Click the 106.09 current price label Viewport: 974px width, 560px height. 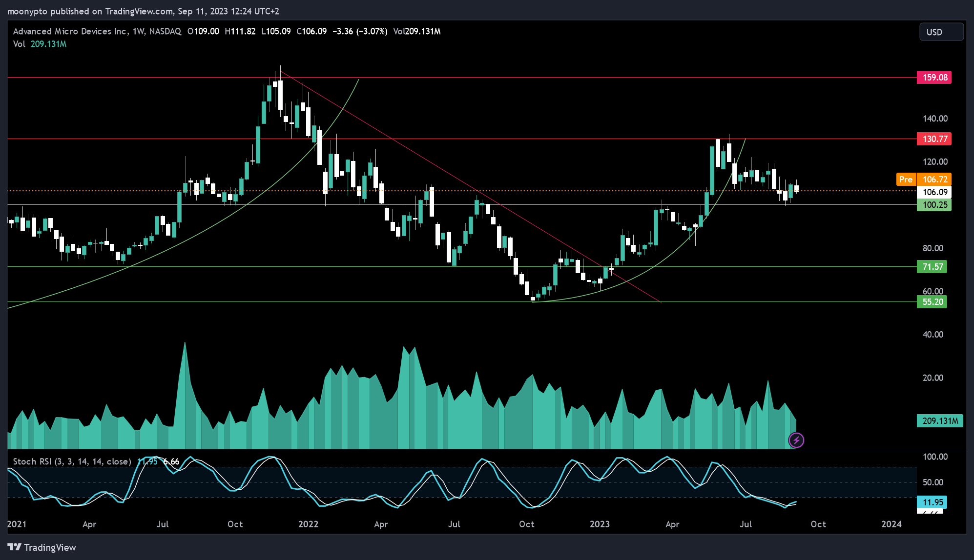(934, 192)
